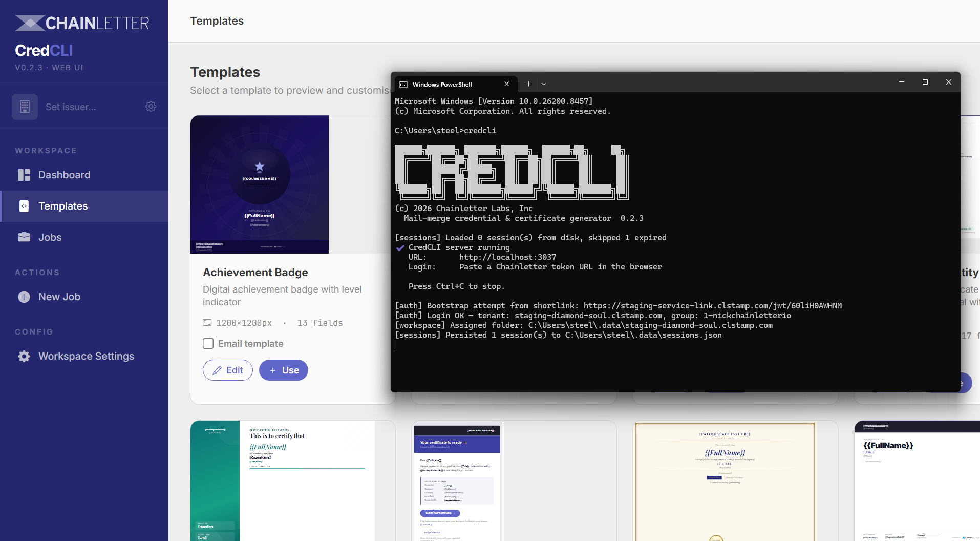Screen dimensions: 980x541
Task: Click the pencil icon in Edit button
Action: tap(217, 370)
